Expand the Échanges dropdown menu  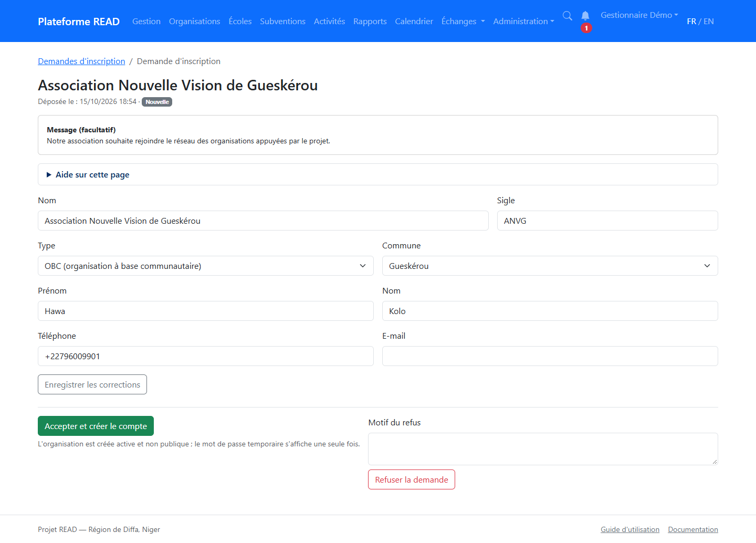tap(463, 22)
